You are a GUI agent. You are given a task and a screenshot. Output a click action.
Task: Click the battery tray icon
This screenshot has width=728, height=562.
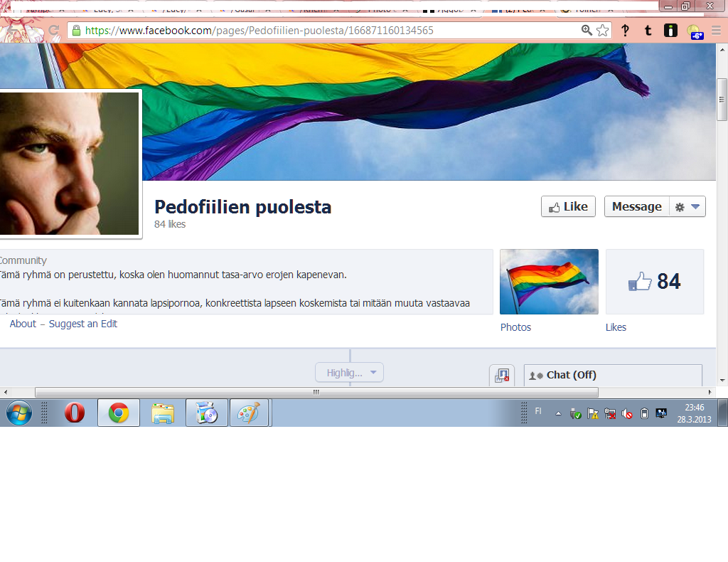[x=644, y=413]
